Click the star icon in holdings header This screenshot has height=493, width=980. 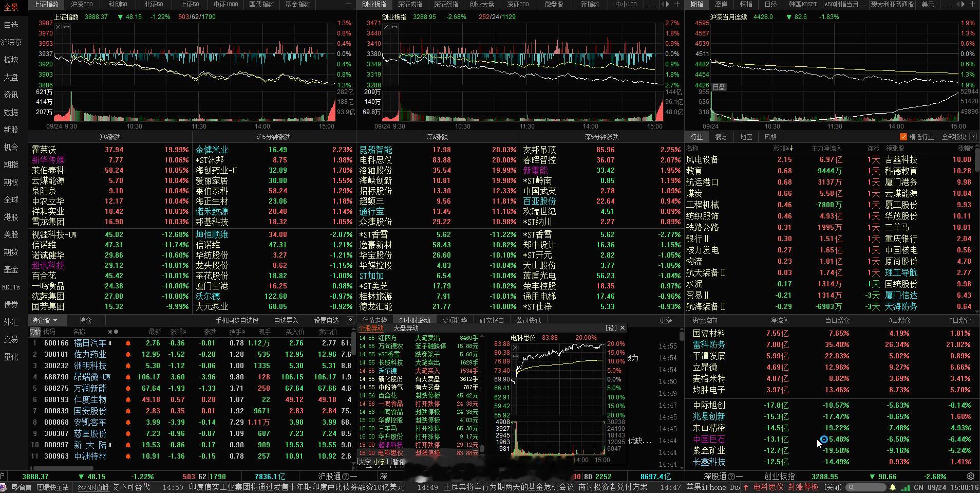[x=110, y=332]
